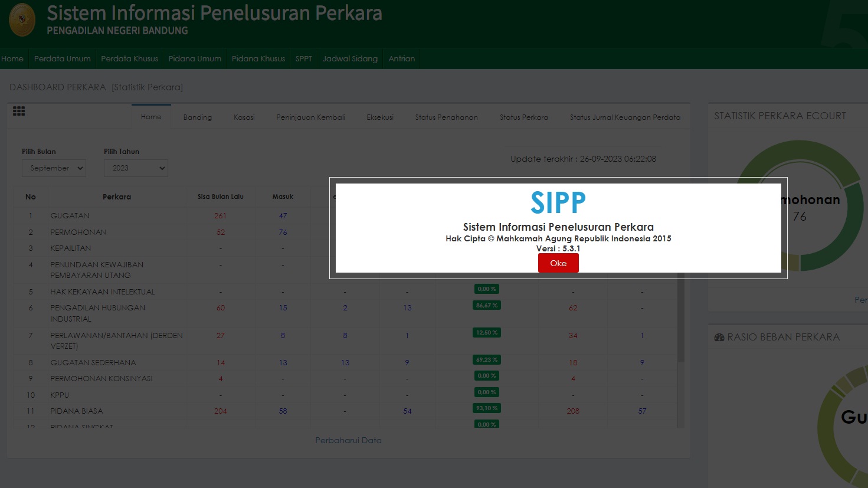Click the grid icon above the statistics table

[x=18, y=112]
